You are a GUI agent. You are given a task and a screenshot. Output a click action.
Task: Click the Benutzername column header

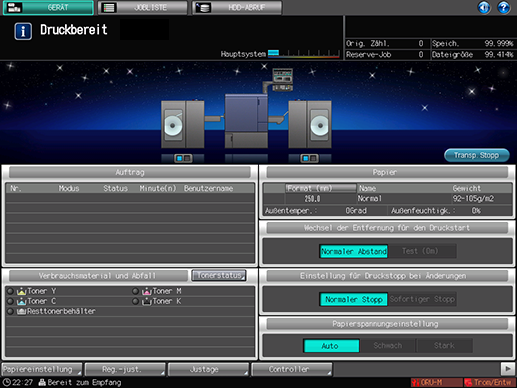209,189
